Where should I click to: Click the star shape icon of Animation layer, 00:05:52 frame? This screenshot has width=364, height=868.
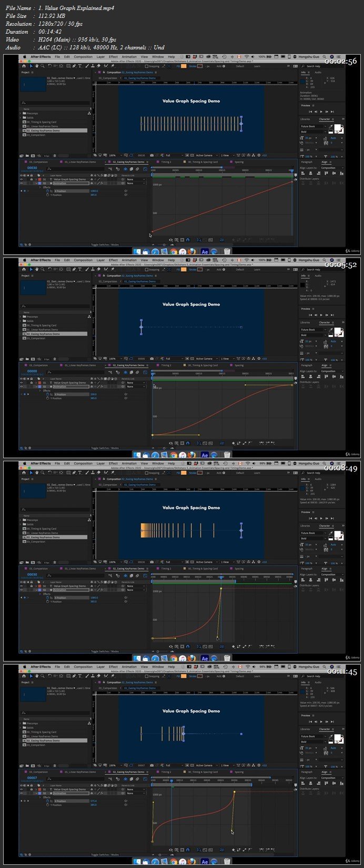(x=51, y=386)
